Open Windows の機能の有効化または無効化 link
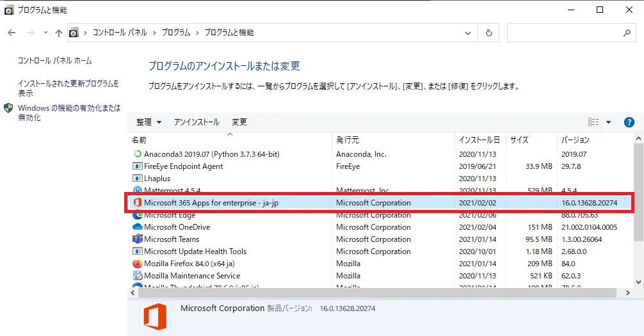 [x=69, y=113]
